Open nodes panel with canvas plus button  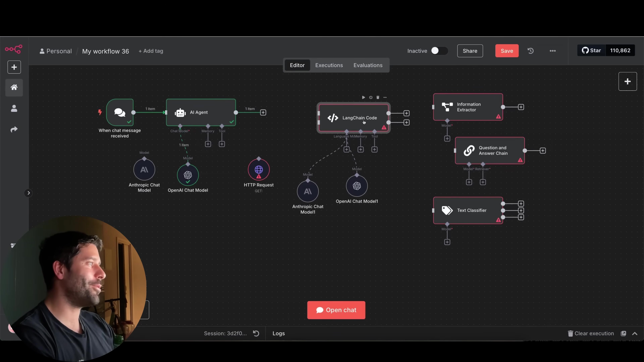628,81
